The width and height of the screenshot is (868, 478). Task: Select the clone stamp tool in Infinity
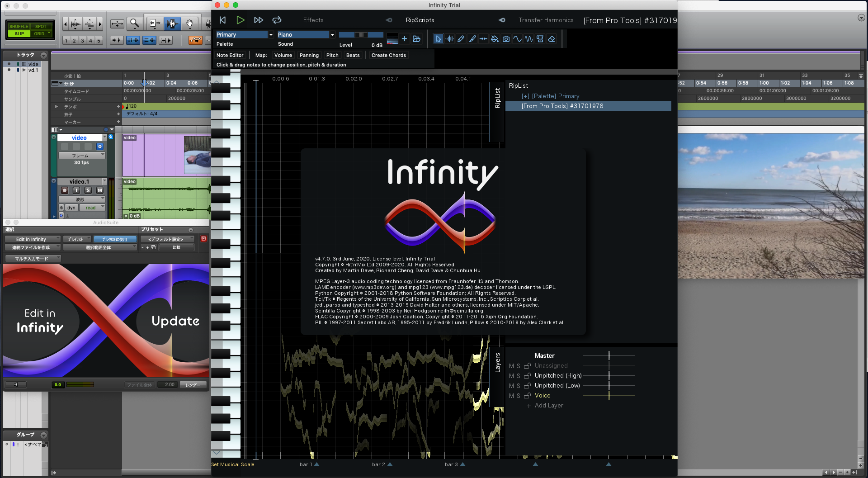(540, 39)
